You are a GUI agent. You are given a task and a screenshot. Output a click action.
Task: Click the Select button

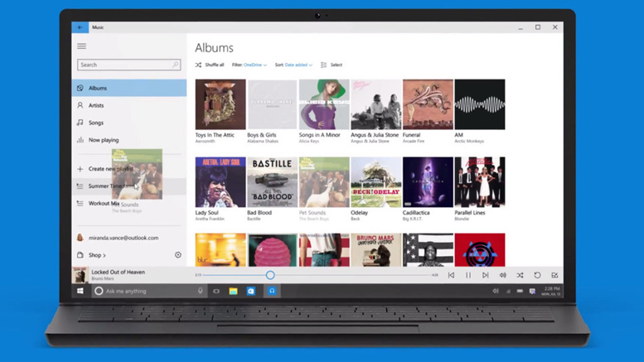pos(332,65)
